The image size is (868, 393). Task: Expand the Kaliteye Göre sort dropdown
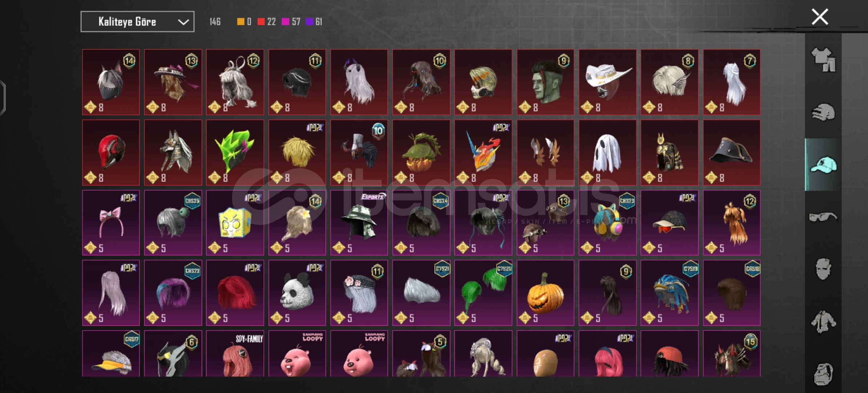pos(137,22)
